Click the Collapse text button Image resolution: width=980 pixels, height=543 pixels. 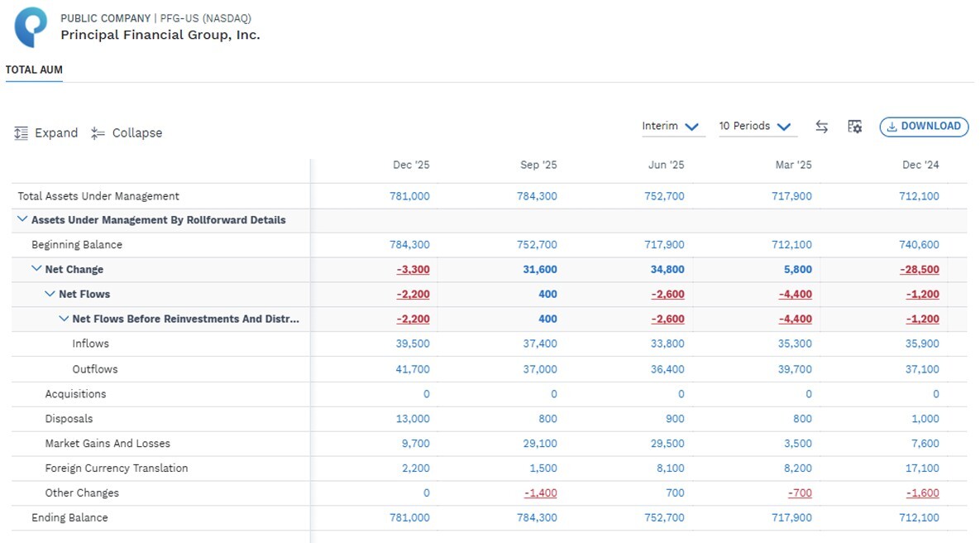137,133
